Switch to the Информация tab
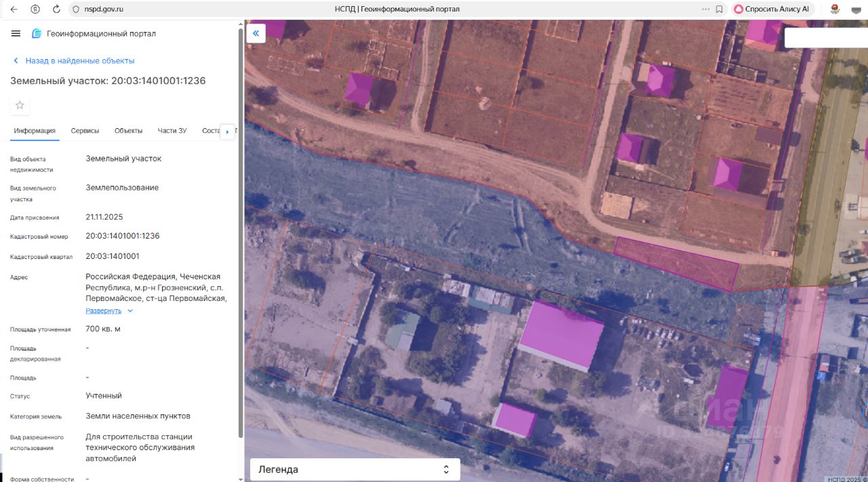The image size is (868, 482). (x=35, y=131)
